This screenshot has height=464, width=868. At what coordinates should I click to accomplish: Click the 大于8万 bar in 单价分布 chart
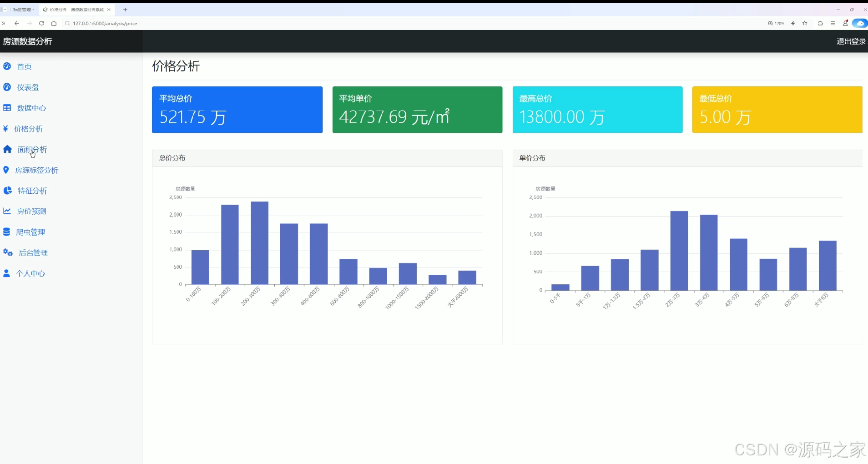pyautogui.click(x=828, y=266)
